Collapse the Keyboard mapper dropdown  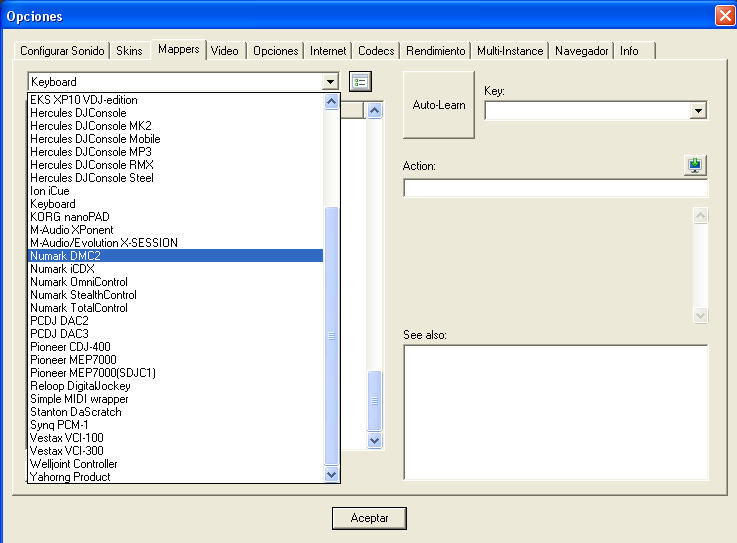pyautogui.click(x=331, y=82)
